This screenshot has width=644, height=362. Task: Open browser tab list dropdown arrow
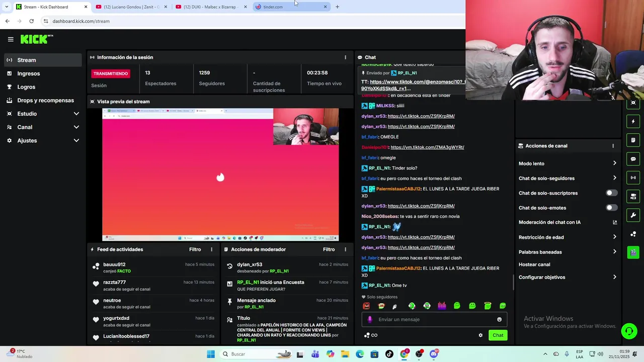(6, 7)
